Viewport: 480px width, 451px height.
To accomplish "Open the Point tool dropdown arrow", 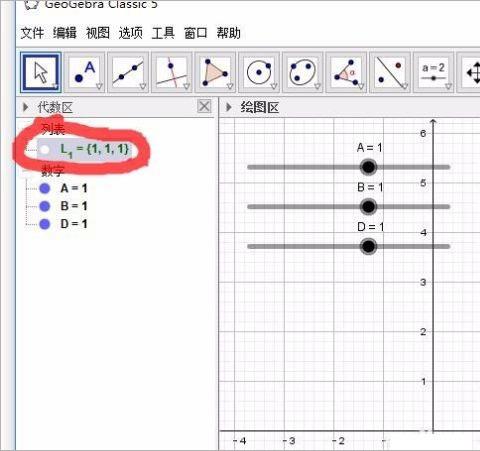I will coord(99,87).
